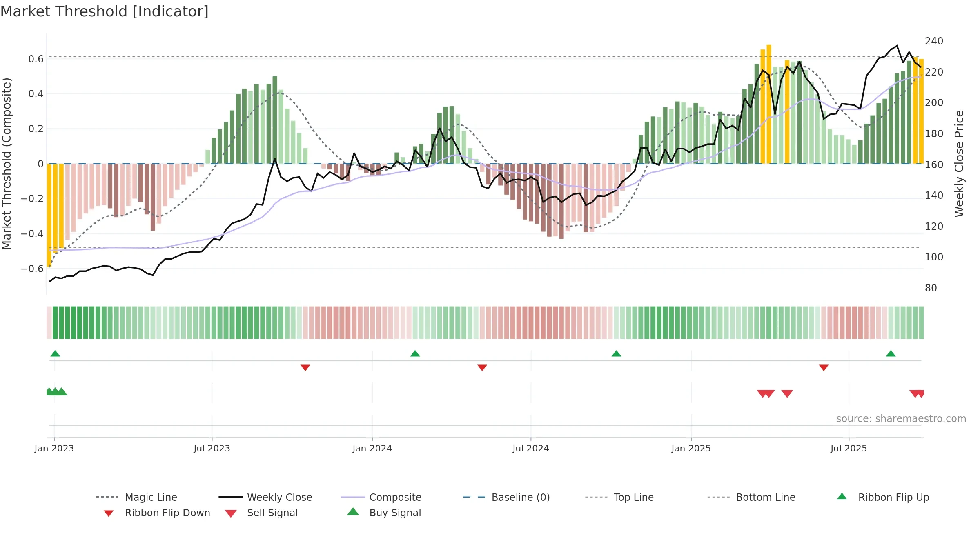Viewport: 980px width, 551px height.
Task: Click the 200 price axis tick label
Action: point(934,103)
